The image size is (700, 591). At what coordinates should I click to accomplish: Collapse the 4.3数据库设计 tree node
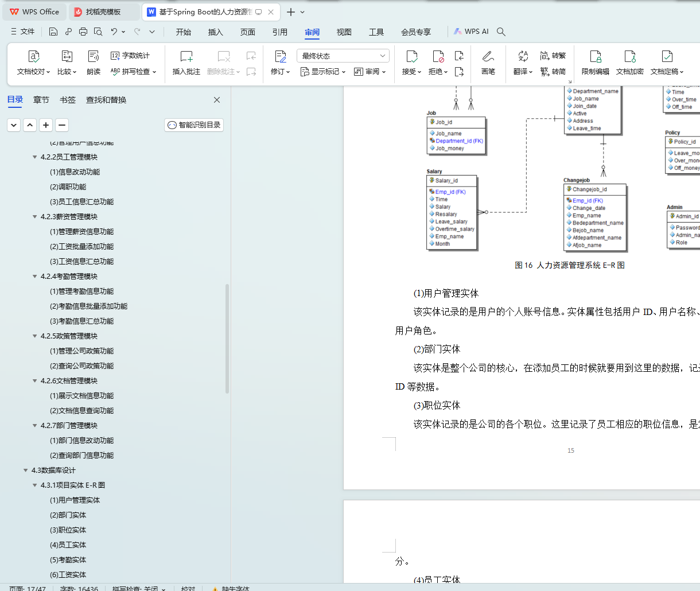pos(25,471)
